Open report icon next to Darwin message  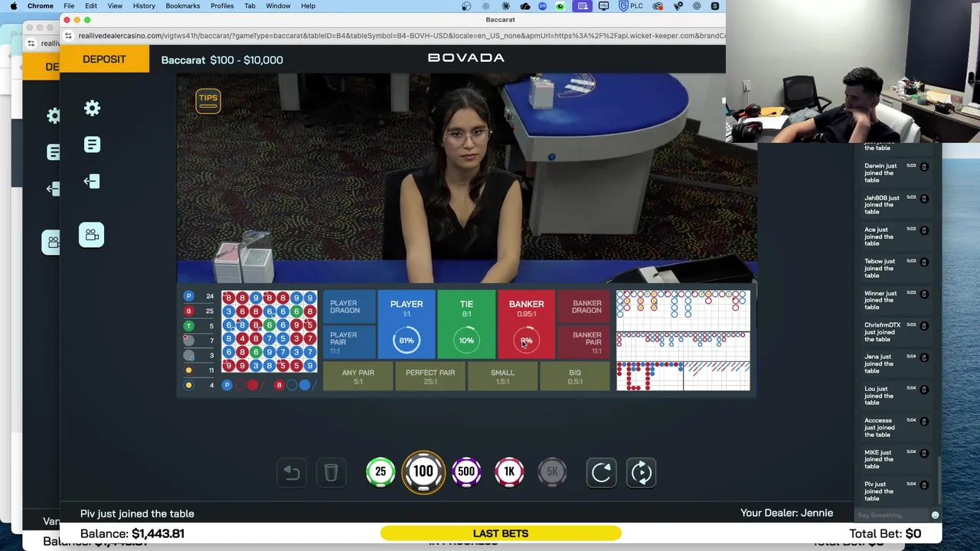click(924, 166)
